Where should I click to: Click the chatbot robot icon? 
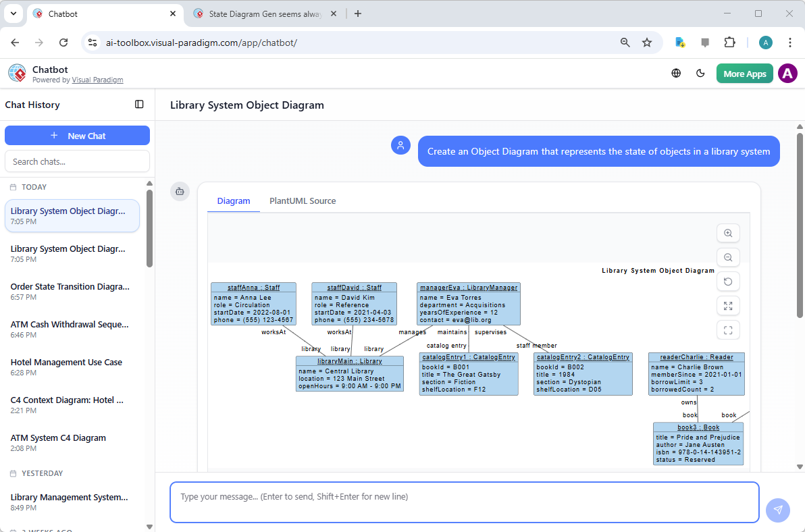tap(180, 191)
